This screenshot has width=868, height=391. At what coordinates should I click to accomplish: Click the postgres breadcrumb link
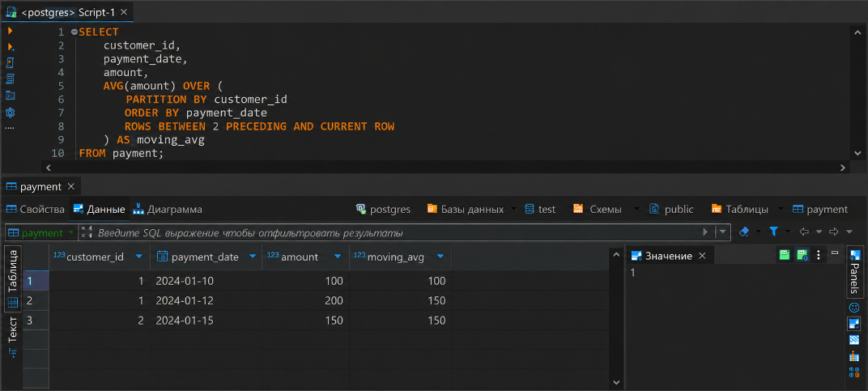click(x=383, y=210)
